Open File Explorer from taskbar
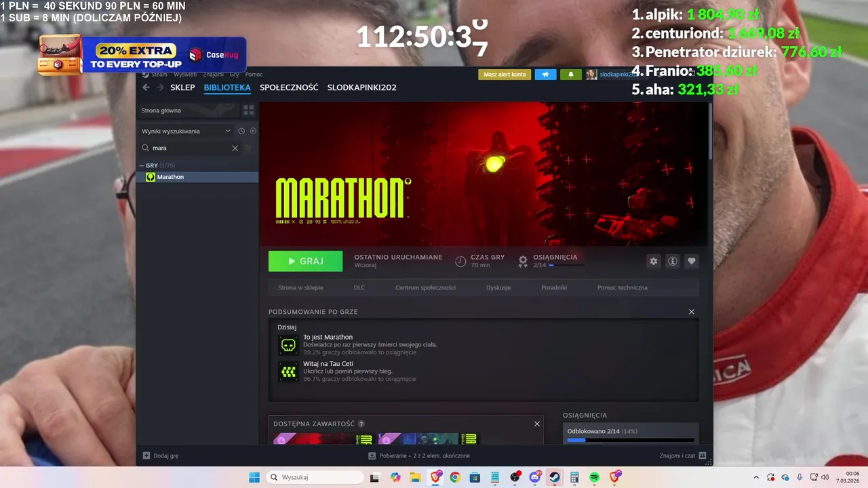This screenshot has height=488, width=868. coord(415,477)
